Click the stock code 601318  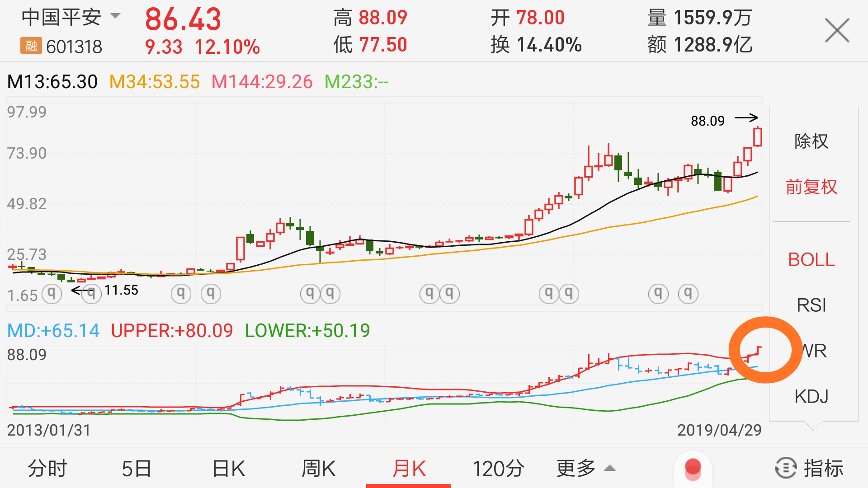click(x=74, y=47)
